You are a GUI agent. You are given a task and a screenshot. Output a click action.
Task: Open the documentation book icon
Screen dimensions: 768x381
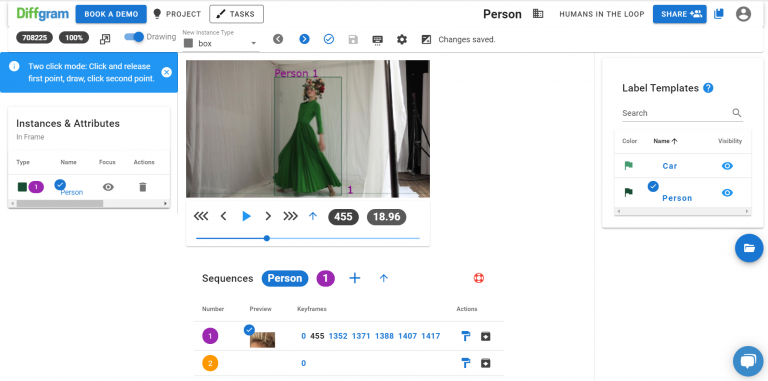[719, 14]
